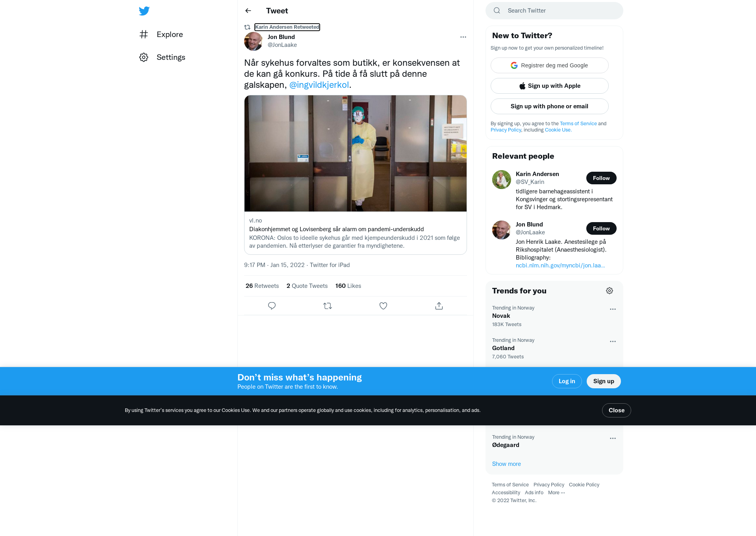Click the Twitter bird logo
Image resolution: width=756 pixels, height=536 pixels.
[x=144, y=11]
